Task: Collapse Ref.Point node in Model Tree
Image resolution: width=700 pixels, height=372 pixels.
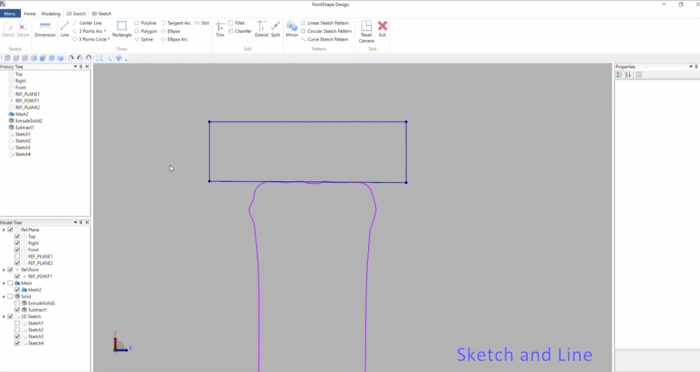Action: (4, 270)
